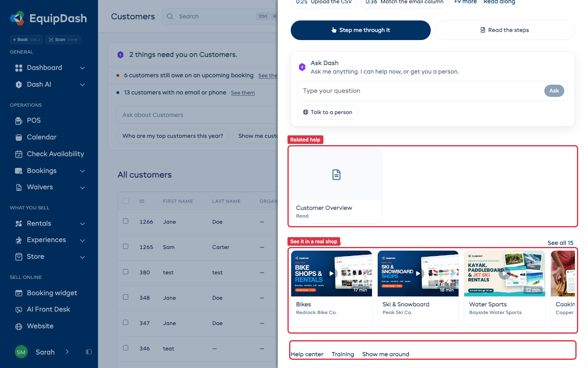Click the Website globe icon
The height and width of the screenshot is (368, 588).
pyautogui.click(x=19, y=326)
